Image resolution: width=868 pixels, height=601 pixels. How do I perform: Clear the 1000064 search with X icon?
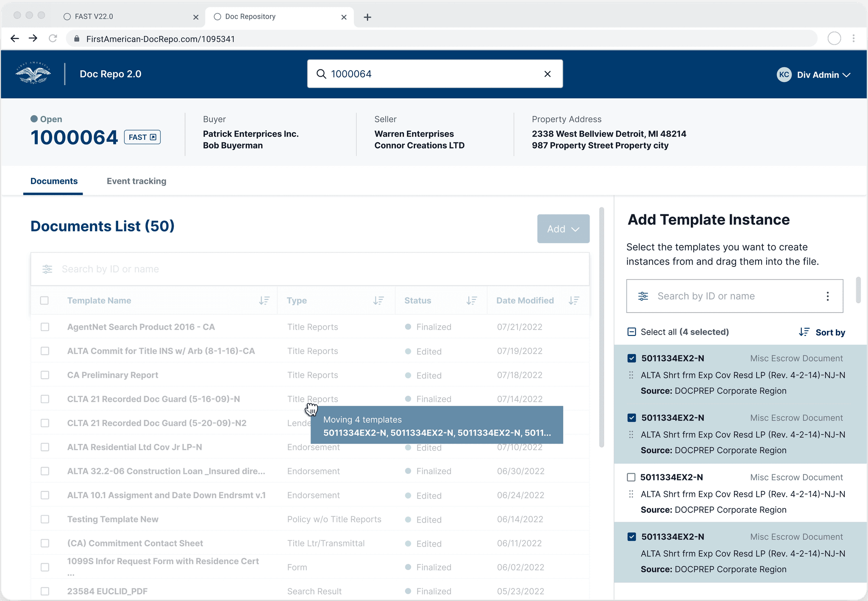(x=547, y=74)
